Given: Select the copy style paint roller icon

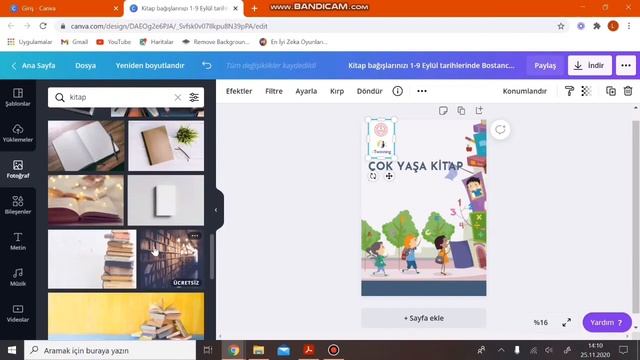Looking at the screenshot, I should [x=569, y=91].
